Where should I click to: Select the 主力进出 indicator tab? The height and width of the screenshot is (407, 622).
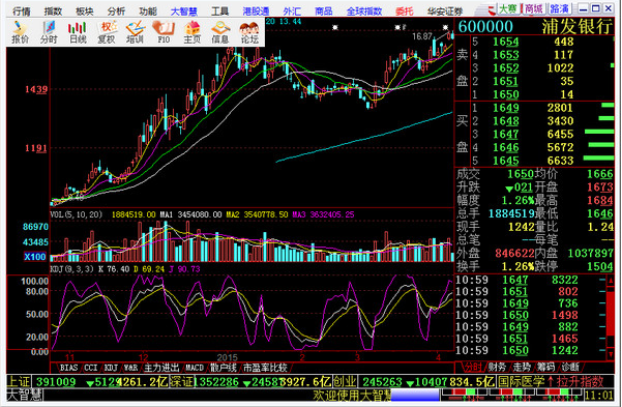pos(161,367)
